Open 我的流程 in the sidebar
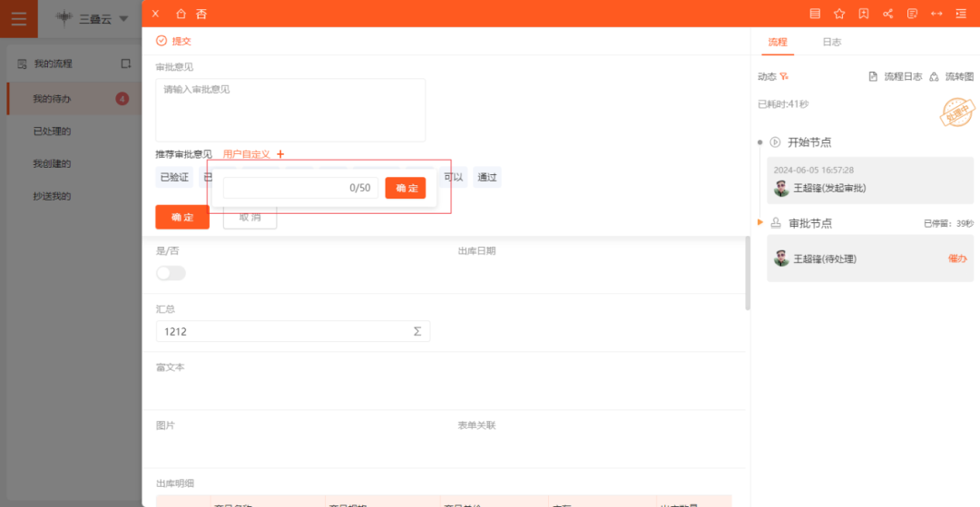Image resolution: width=980 pixels, height=507 pixels. pos(54,63)
